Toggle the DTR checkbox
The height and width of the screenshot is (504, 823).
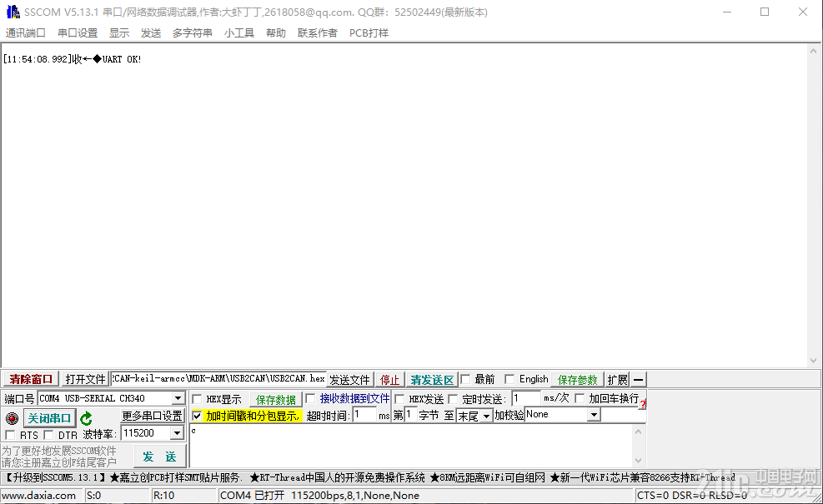point(48,435)
